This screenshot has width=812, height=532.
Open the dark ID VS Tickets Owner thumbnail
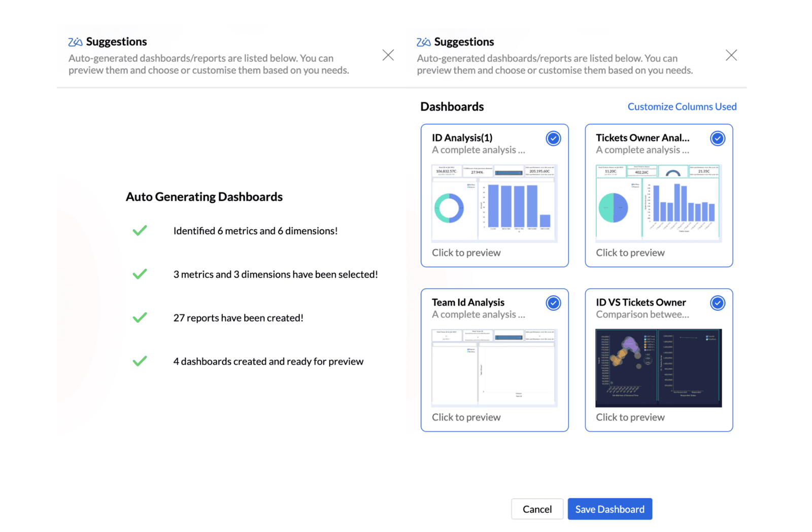coord(659,368)
